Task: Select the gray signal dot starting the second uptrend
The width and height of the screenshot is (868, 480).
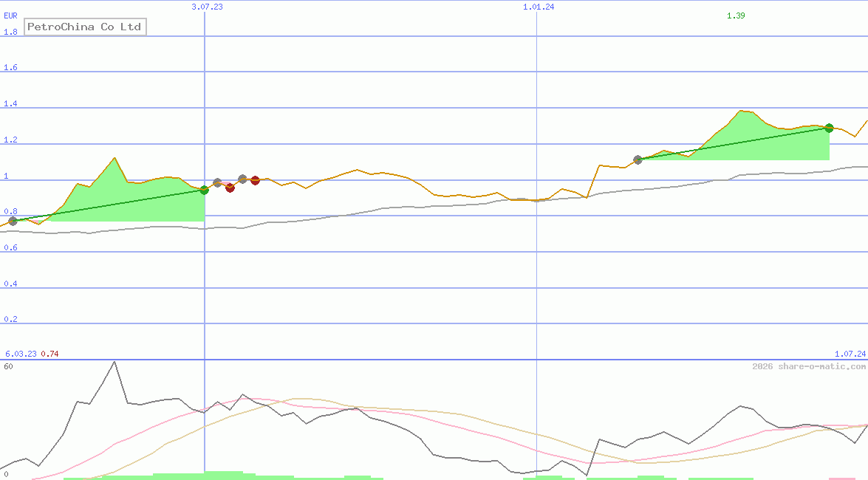Action: click(x=638, y=159)
